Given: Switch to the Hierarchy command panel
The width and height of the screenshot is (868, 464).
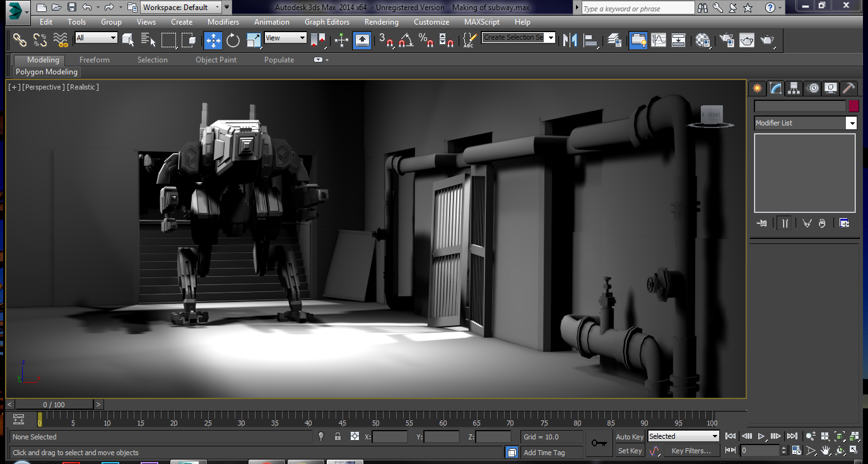Looking at the screenshot, I should click(794, 88).
